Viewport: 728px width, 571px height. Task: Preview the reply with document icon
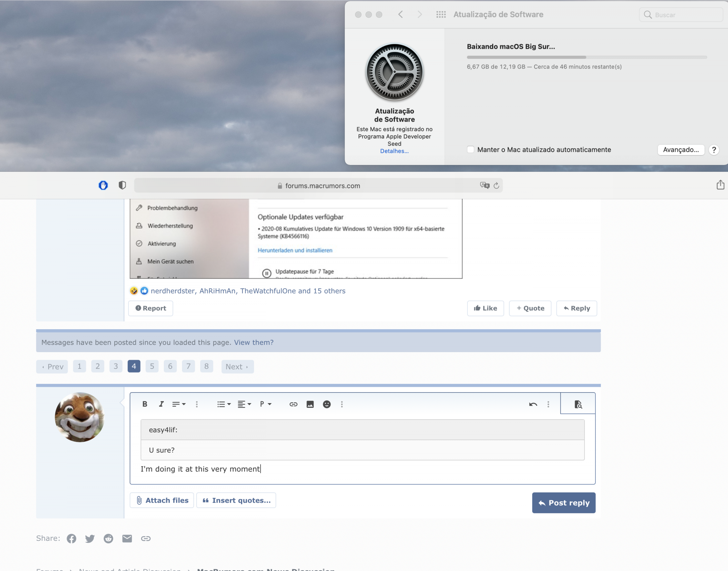(578, 404)
